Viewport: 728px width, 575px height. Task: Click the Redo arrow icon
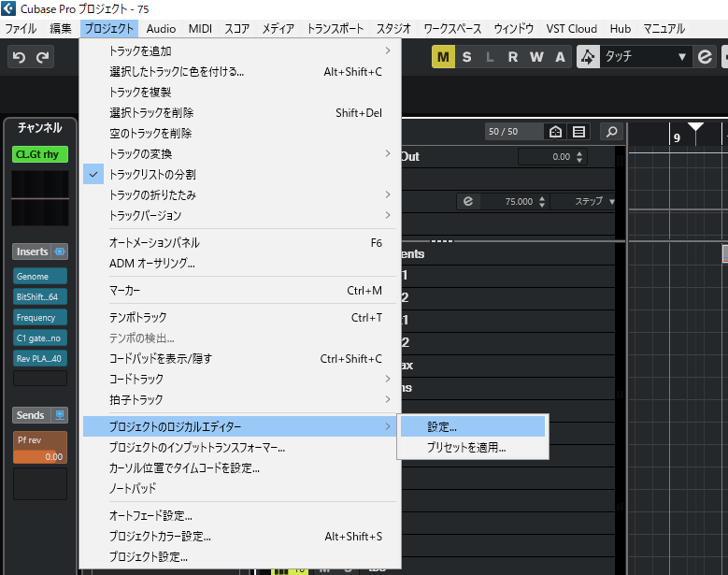[43, 58]
